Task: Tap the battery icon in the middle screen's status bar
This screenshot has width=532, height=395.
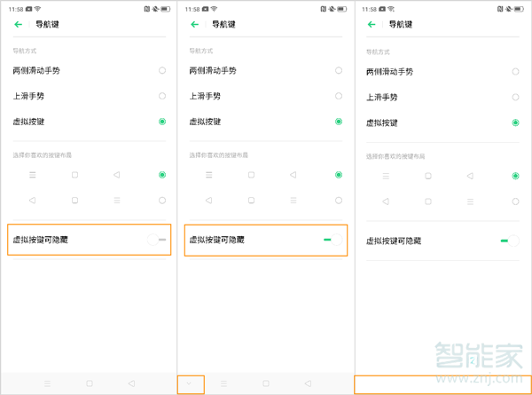Action: 342,9
